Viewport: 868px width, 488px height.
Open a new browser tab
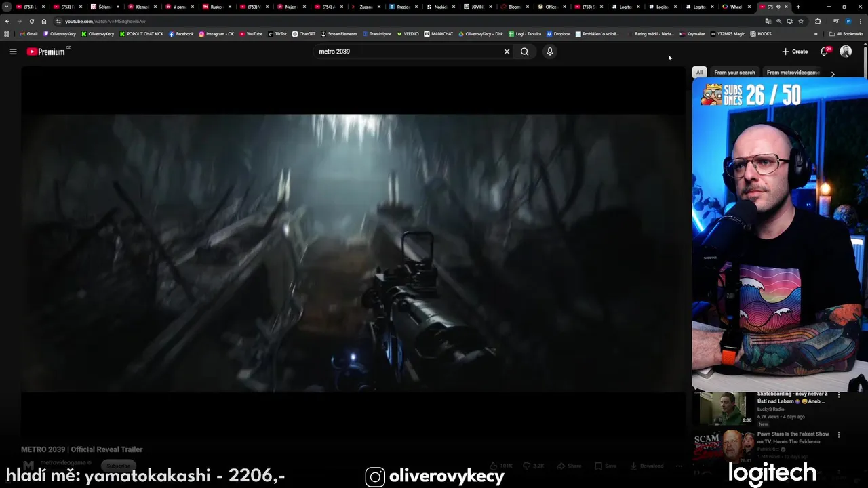(798, 7)
